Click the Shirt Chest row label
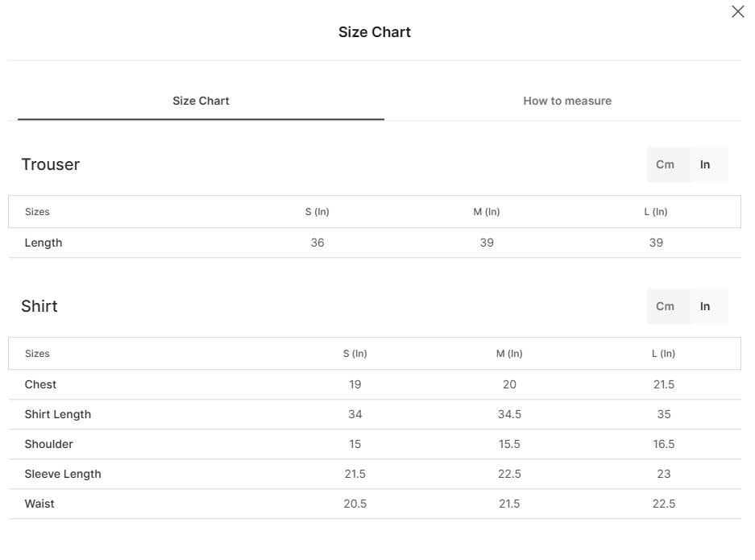 pyautogui.click(x=40, y=384)
